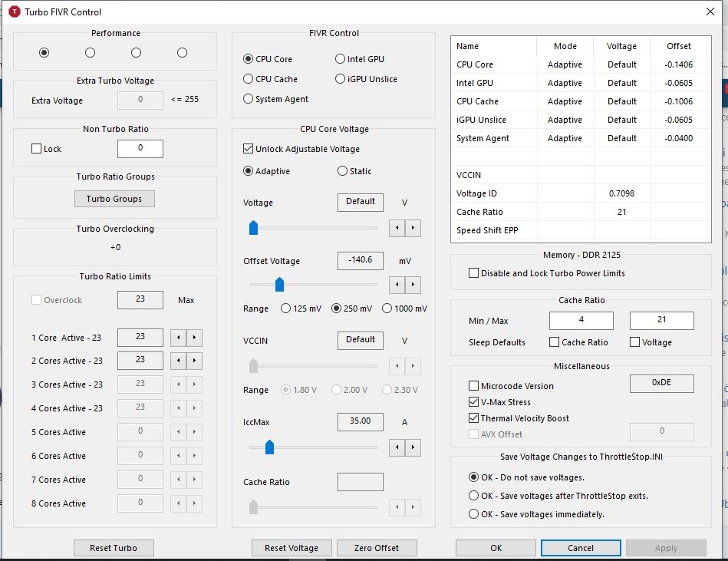Screen dimensions: 728x561
Task: Close the Turbo FIVR Control window
Action: tap(710, 12)
